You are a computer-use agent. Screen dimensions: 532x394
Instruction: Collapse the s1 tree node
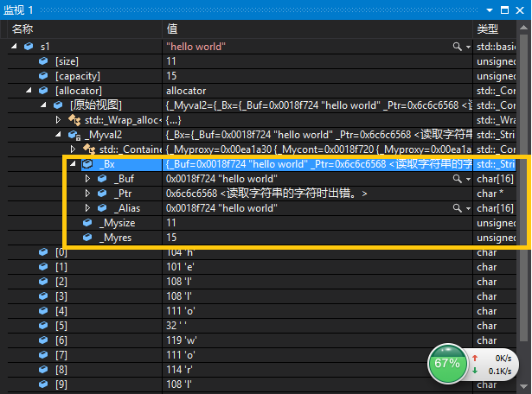tap(14, 46)
